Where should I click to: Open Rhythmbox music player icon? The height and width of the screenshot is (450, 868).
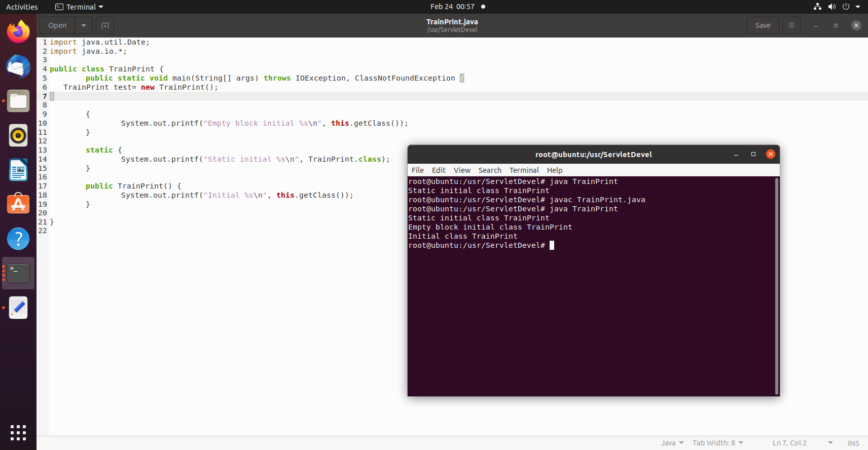coord(18,135)
